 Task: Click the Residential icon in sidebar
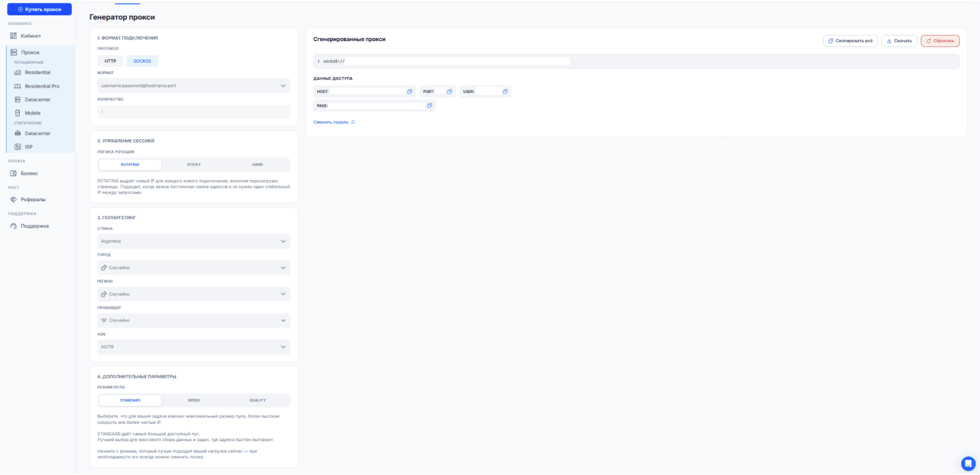(x=18, y=73)
